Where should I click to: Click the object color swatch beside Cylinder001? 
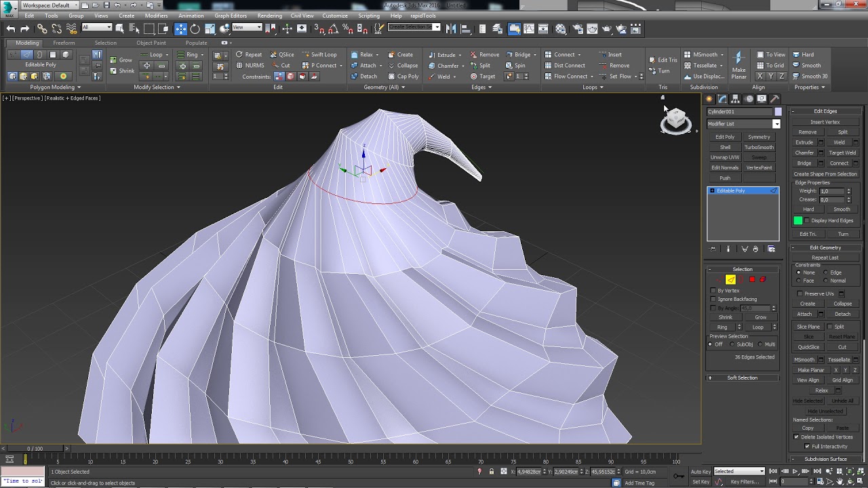point(778,112)
